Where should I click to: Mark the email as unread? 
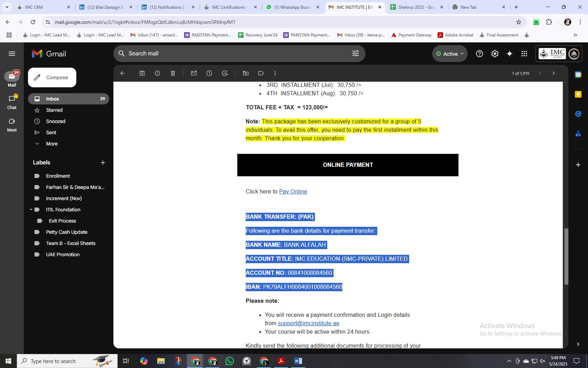click(x=194, y=73)
